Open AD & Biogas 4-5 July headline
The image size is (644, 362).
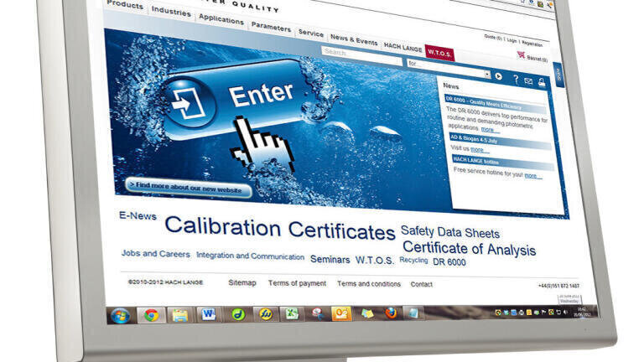(x=500, y=141)
